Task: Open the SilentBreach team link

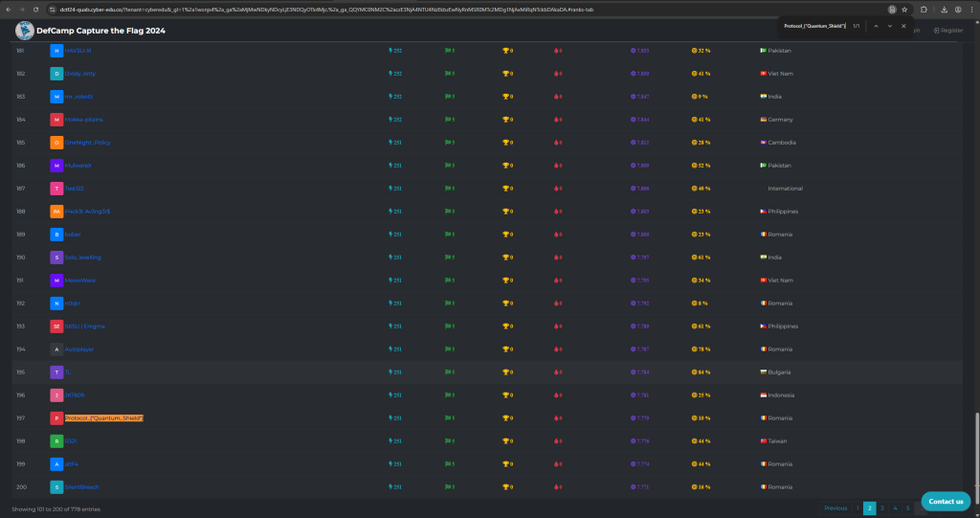Action: click(x=80, y=486)
